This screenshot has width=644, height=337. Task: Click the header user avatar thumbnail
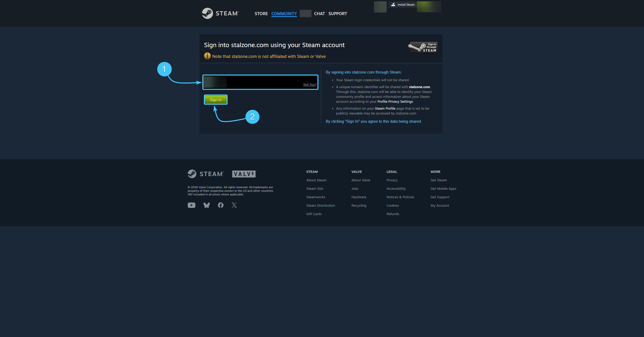(x=380, y=7)
